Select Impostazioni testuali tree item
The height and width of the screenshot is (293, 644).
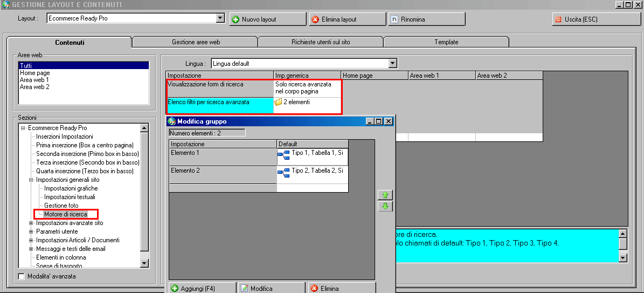[70, 197]
